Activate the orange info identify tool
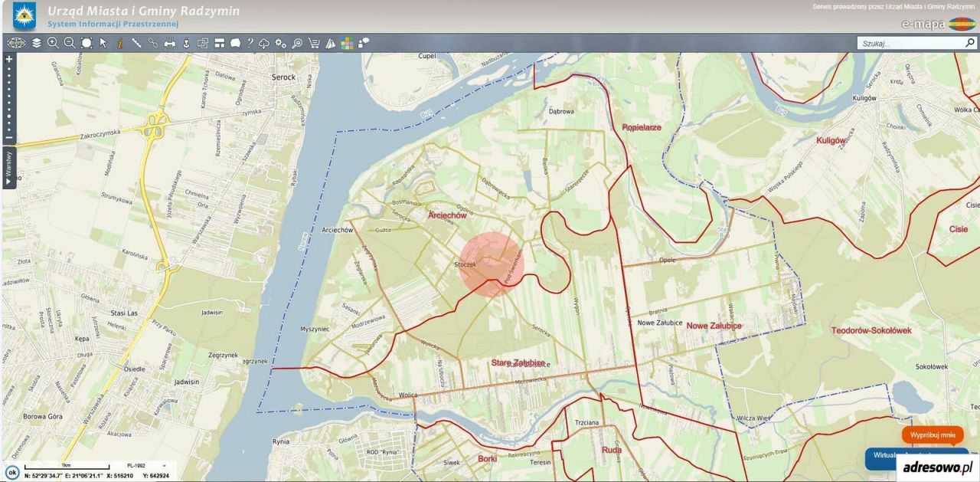Screen dimensions: 980x482 (x=119, y=43)
